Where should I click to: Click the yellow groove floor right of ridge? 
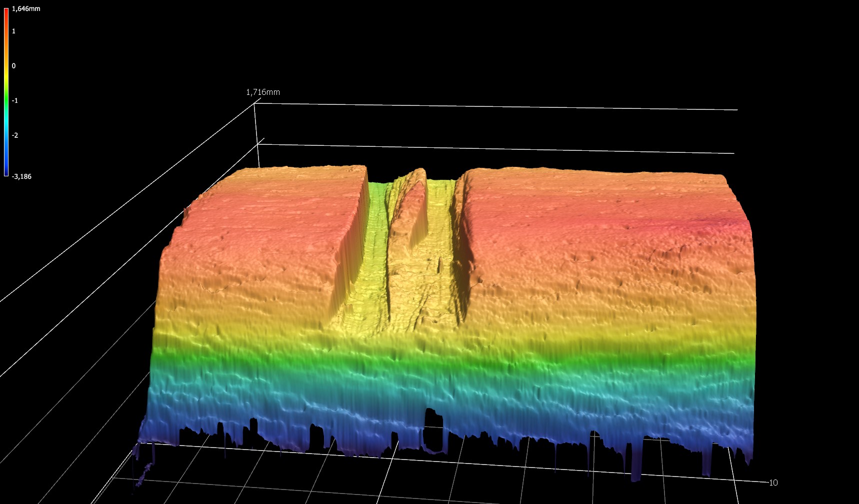pyautogui.click(x=439, y=250)
